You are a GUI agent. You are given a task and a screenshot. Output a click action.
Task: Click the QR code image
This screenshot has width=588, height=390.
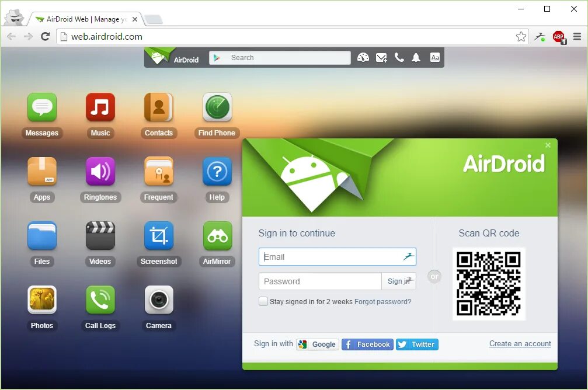[x=489, y=284]
